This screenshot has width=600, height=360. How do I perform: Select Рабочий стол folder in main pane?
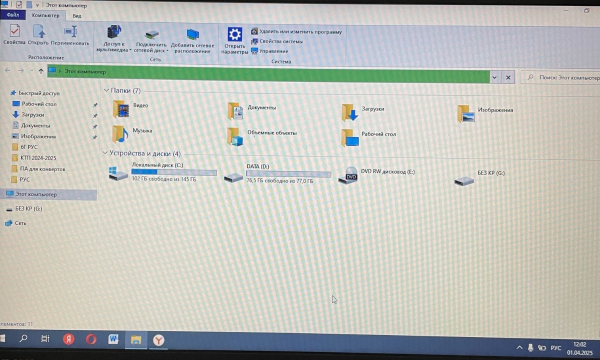tap(368, 137)
